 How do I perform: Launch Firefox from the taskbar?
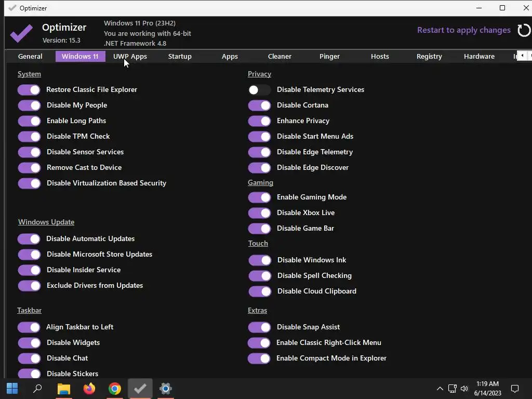pyautogui.click(x=89, y=389)
